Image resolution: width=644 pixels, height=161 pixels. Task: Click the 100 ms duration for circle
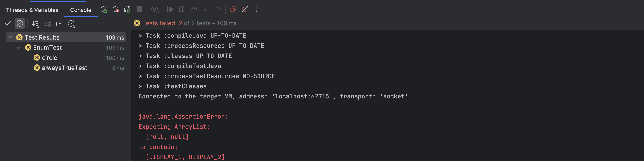115,58
